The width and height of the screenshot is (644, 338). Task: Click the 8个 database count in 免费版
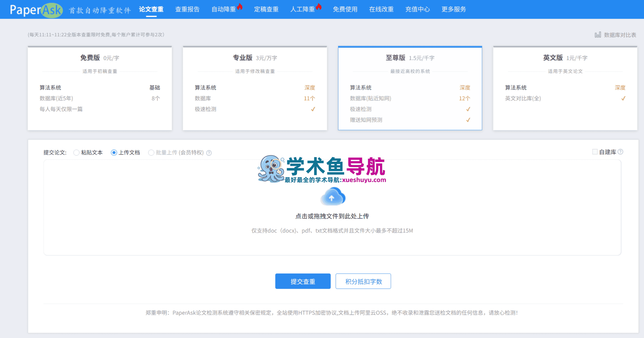[x=156, y=98]
